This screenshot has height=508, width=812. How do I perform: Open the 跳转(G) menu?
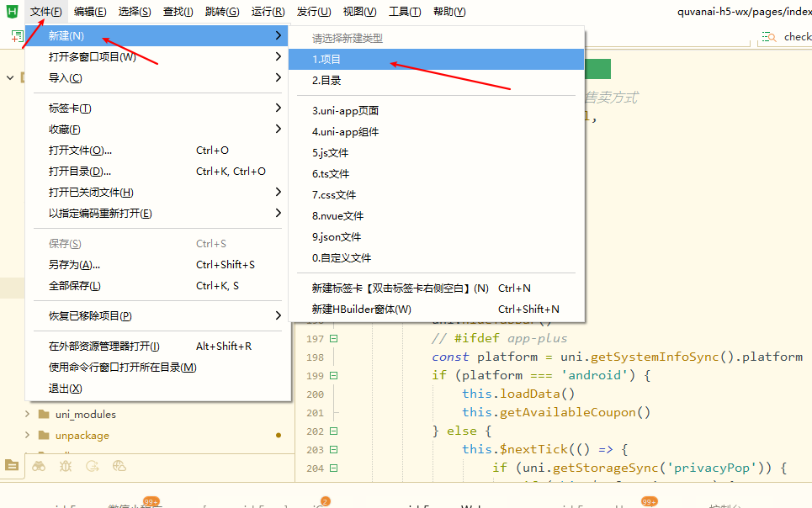pos(222,12)
